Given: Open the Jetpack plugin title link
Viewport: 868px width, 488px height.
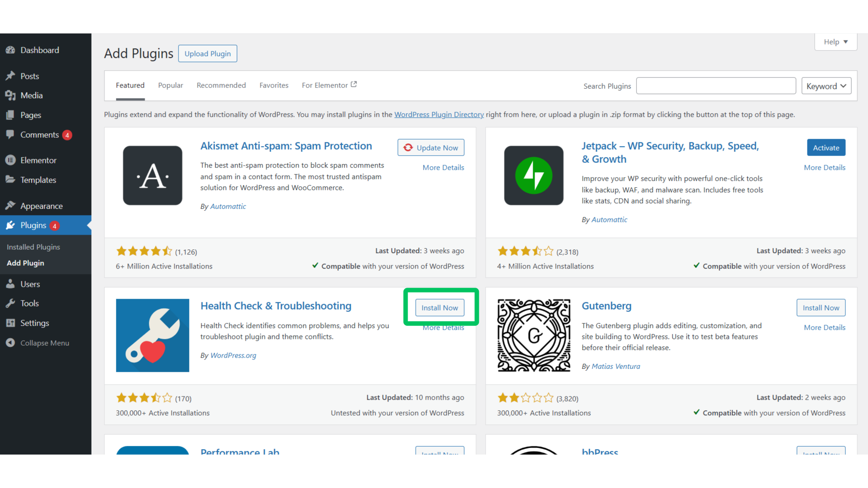Looking at the screenshot, I should (670, 152).
